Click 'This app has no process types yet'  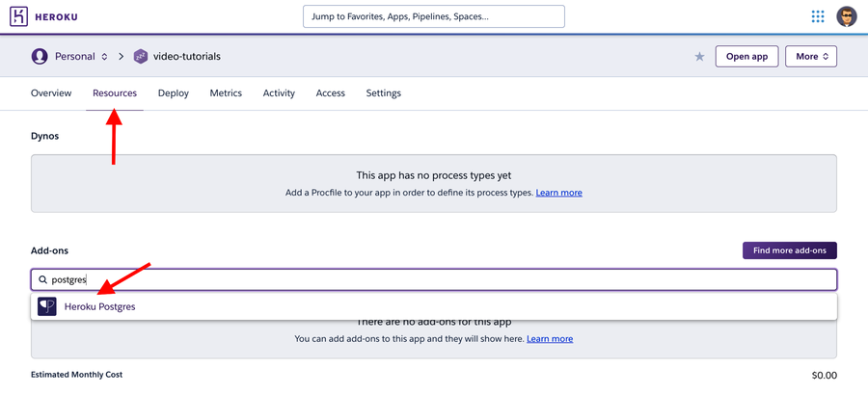[x=434, y=175]
